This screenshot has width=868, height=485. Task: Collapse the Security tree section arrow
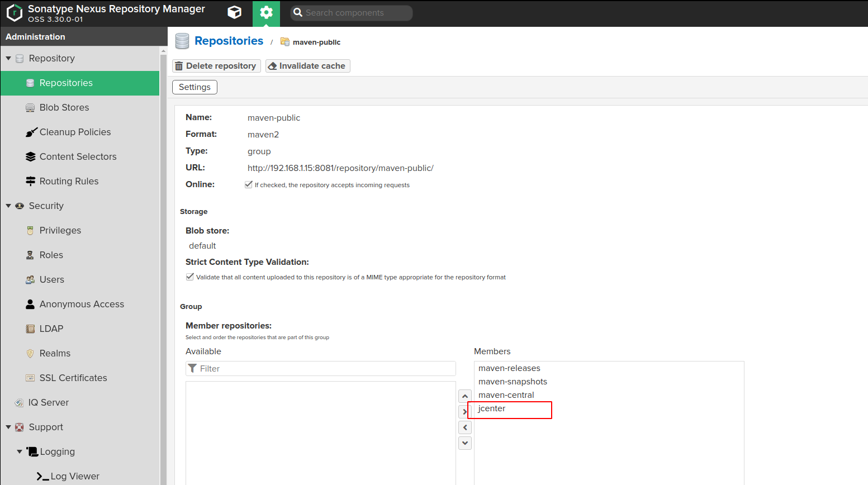tap(8, 206)
